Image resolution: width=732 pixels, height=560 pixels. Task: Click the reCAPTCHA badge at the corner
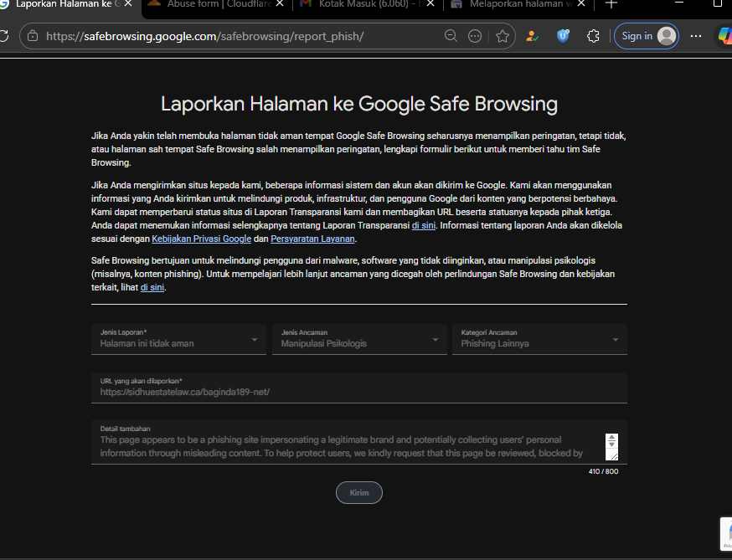[x=726, y=534]
